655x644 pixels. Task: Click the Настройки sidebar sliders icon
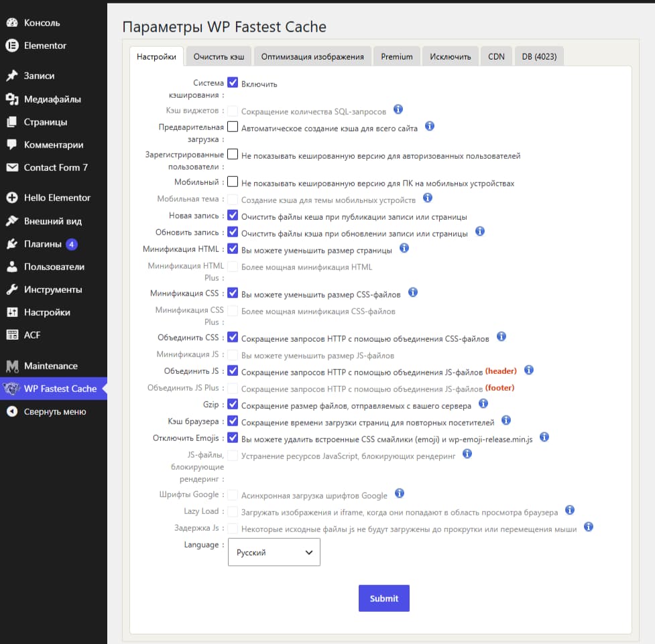pos(12,312)
